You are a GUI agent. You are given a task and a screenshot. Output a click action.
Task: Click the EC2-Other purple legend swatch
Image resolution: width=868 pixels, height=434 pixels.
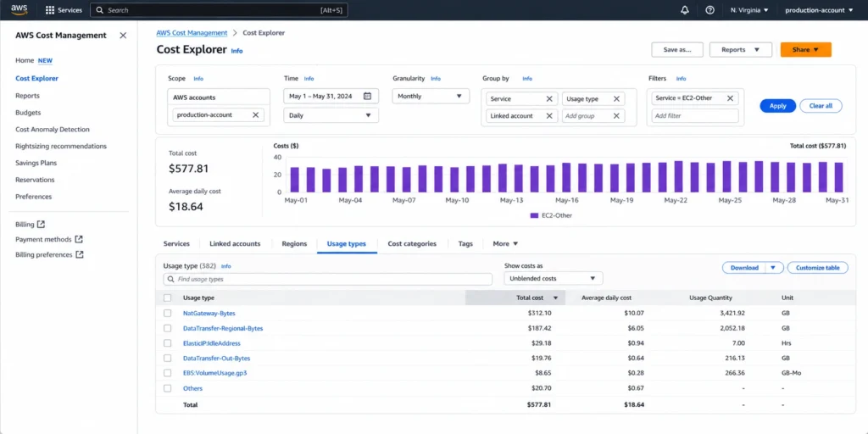click(534, 215)
